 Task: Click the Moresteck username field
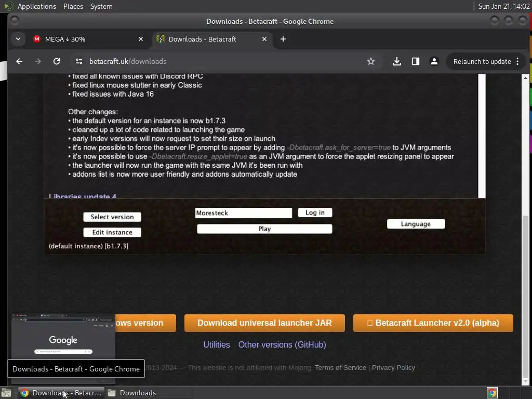[244, 213]
